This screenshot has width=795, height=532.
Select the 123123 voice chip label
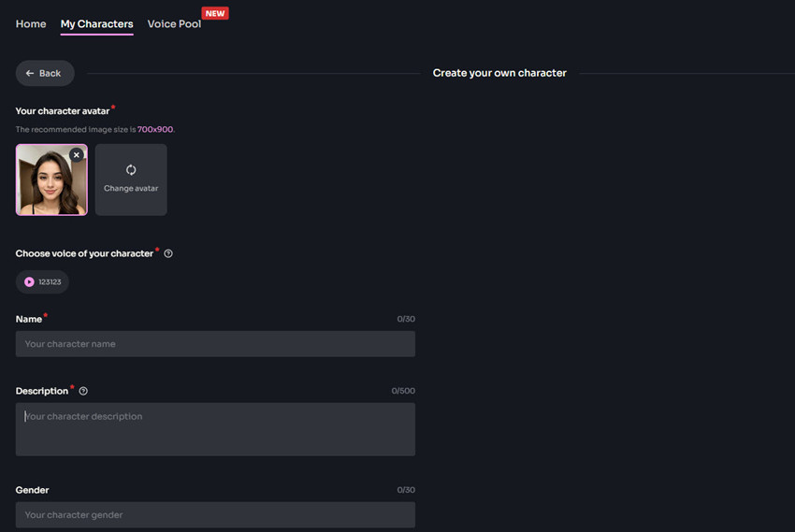point(50,281)
